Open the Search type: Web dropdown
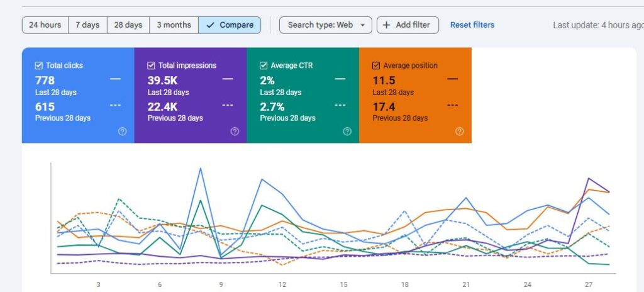This screenshot has height=292, width=644. (x=326, y=25)
